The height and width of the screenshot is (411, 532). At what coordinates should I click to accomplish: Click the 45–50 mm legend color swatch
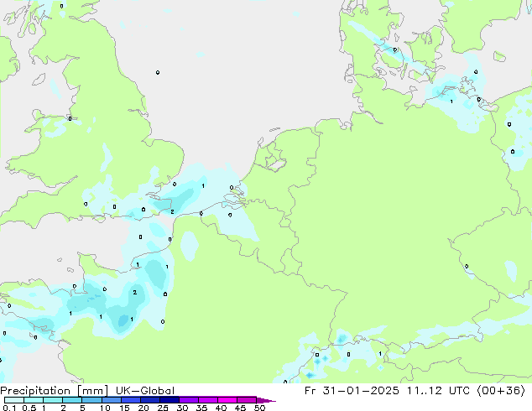coord(247,400)
